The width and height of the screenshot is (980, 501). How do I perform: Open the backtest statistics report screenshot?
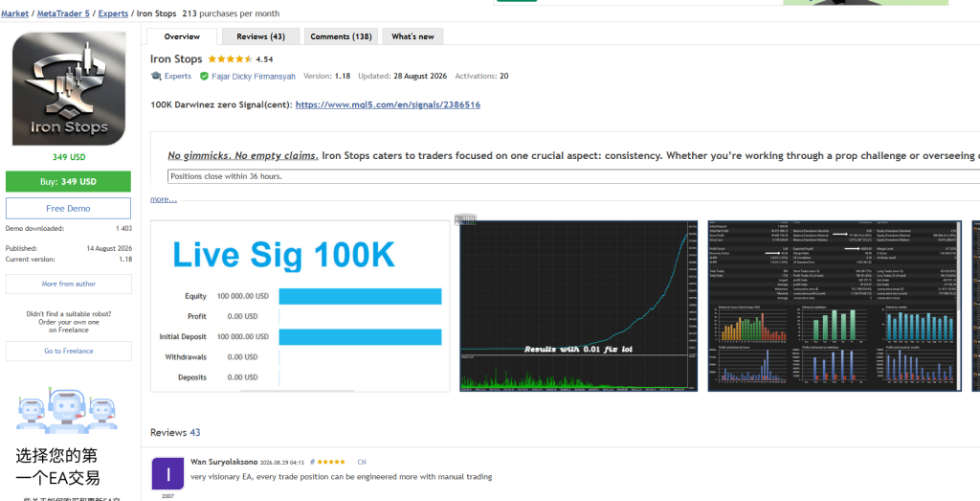835,307
